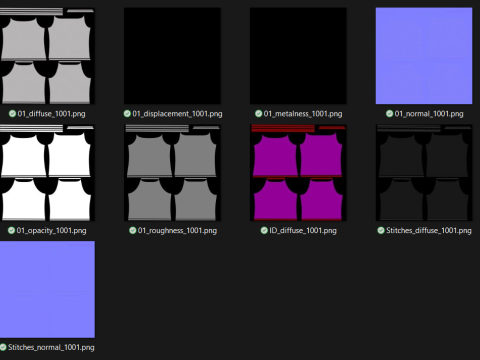Click the file name 01_displacement_1001.png

tap(177, 114)
